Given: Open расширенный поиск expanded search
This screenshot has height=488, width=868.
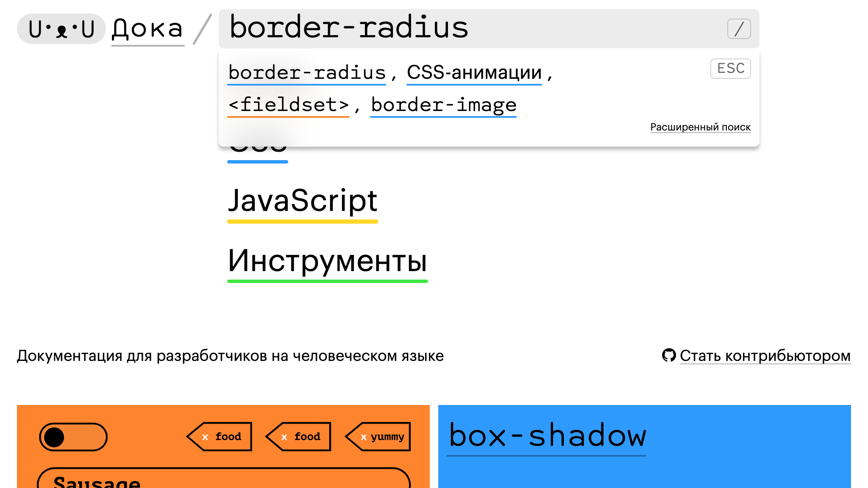Looking at the screenshot, I should pos(700,127).
